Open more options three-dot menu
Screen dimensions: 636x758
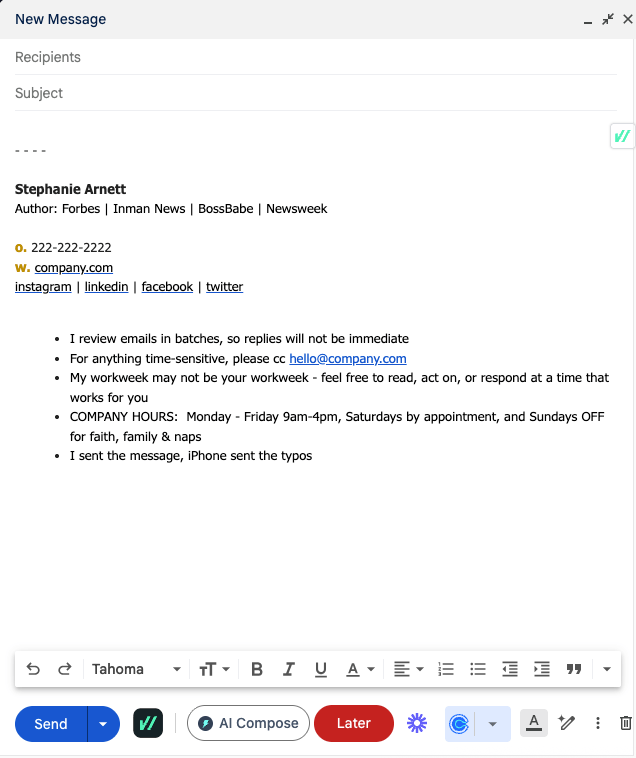pyautogui.click(x=598, y=723)
